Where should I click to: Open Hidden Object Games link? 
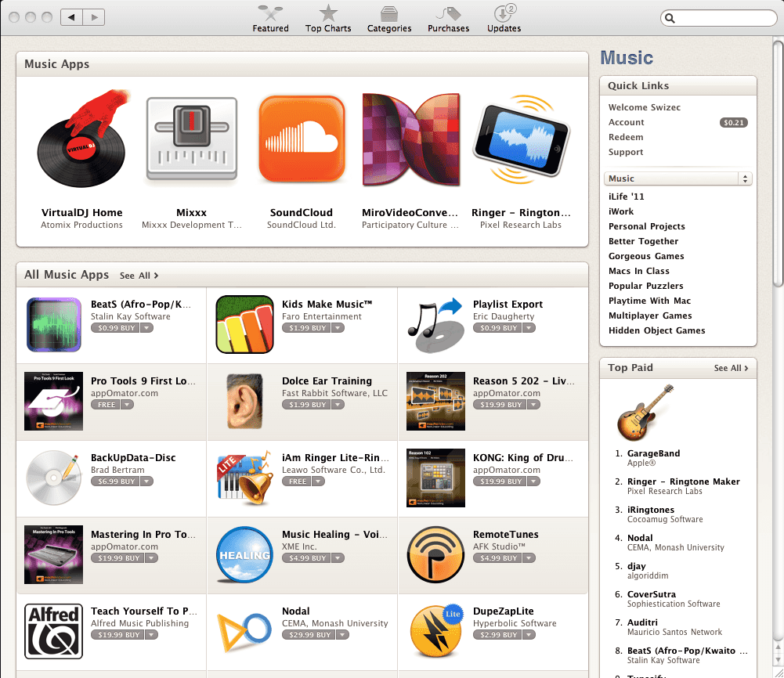(656, 330)
